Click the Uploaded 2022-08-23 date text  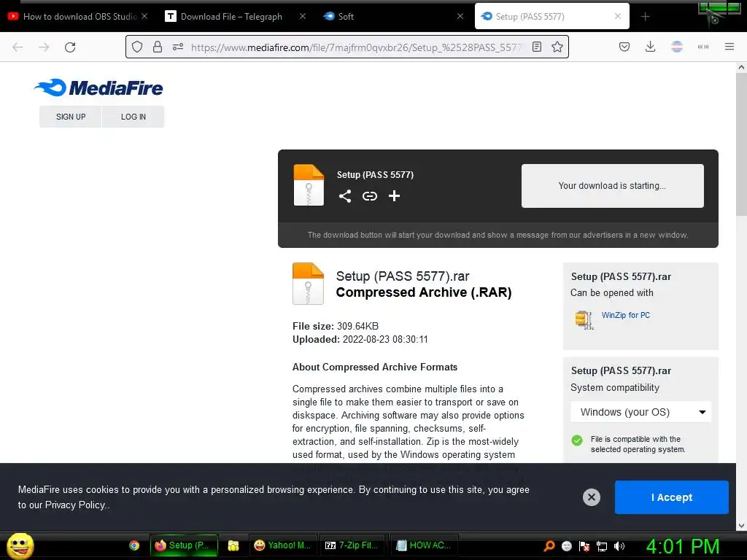[x=360, y=340]
